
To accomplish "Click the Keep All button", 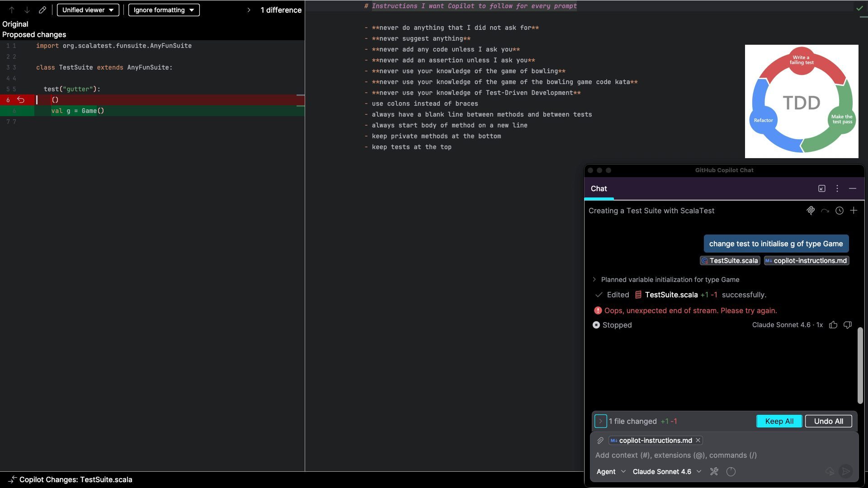I will [779, 421].
